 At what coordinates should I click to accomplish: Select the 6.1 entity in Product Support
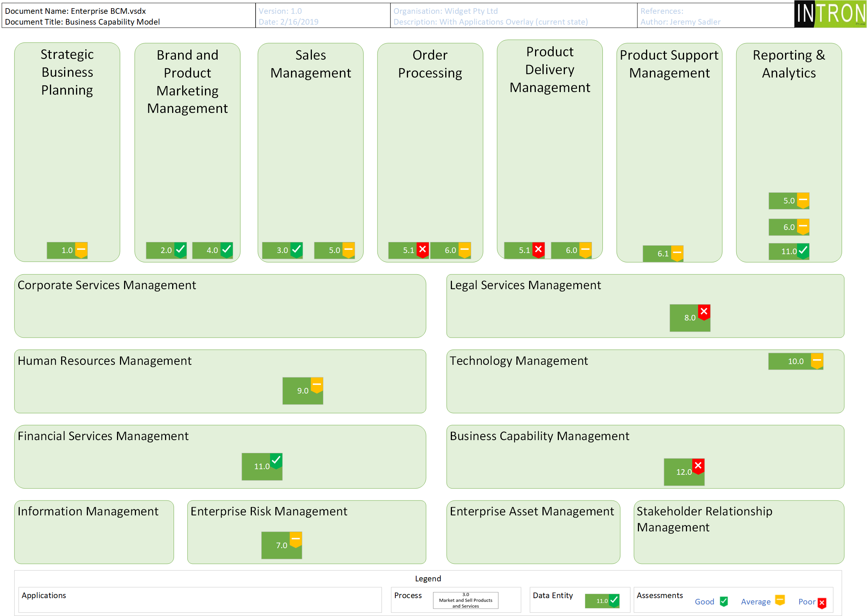662,254
